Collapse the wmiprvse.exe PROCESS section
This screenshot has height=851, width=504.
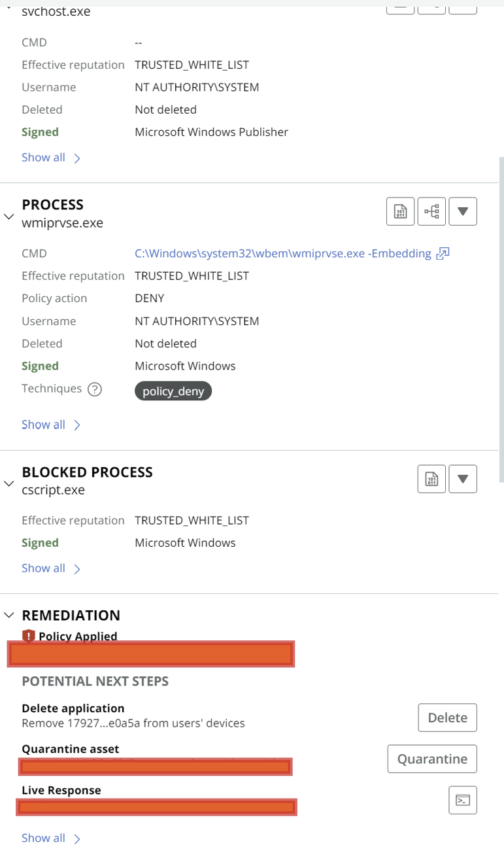pos(9,216)
